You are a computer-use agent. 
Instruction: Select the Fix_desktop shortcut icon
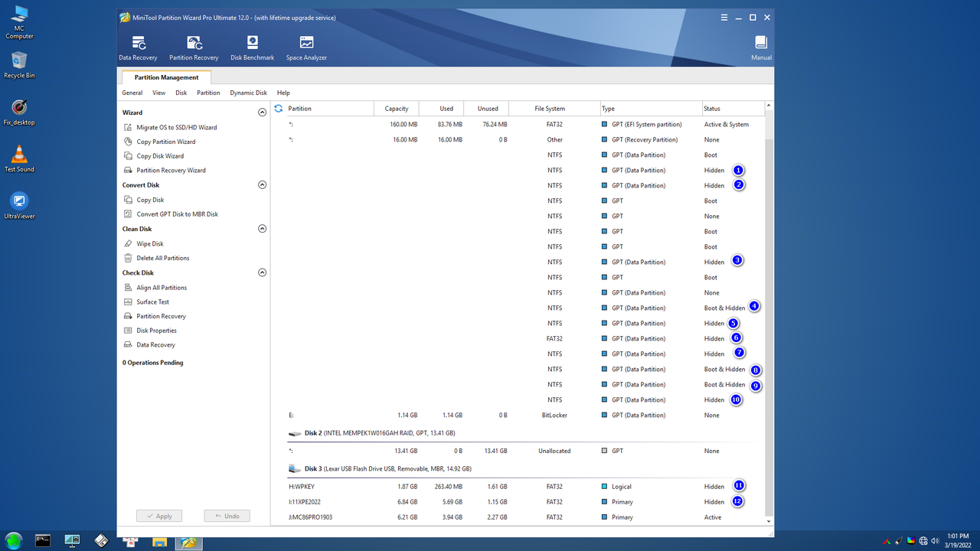(x=19, y=112)
